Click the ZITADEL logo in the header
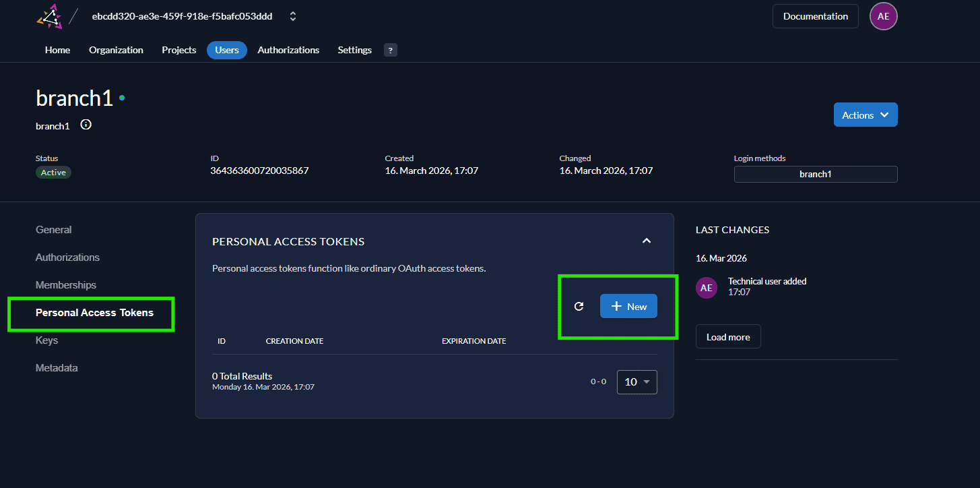The height and width of the screenshot is (488, 980). (48, 16)
